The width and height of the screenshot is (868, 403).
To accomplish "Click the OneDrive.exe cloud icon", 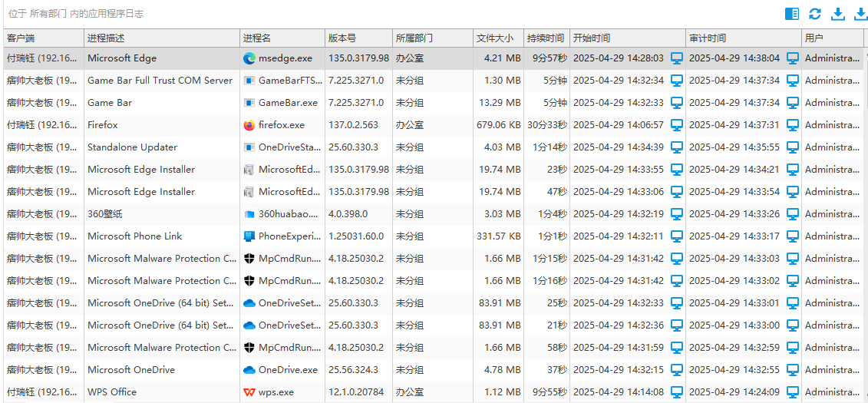I will pos(249,370).
